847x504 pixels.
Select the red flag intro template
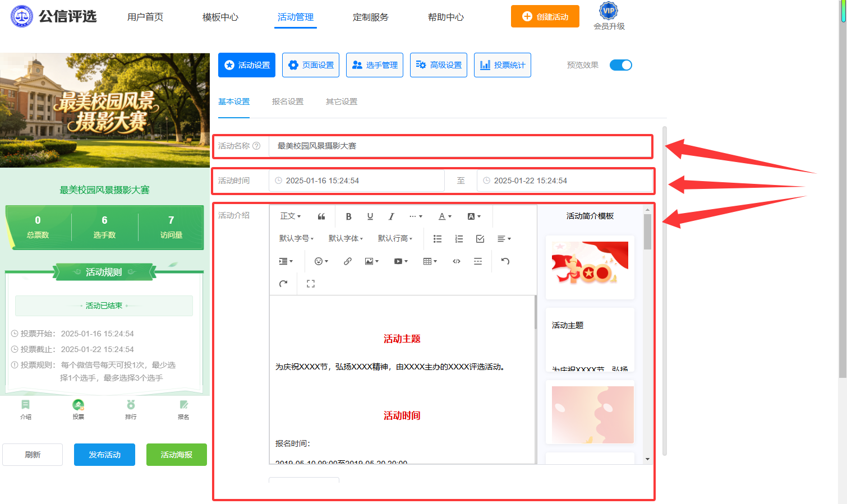tap(590, 267)
